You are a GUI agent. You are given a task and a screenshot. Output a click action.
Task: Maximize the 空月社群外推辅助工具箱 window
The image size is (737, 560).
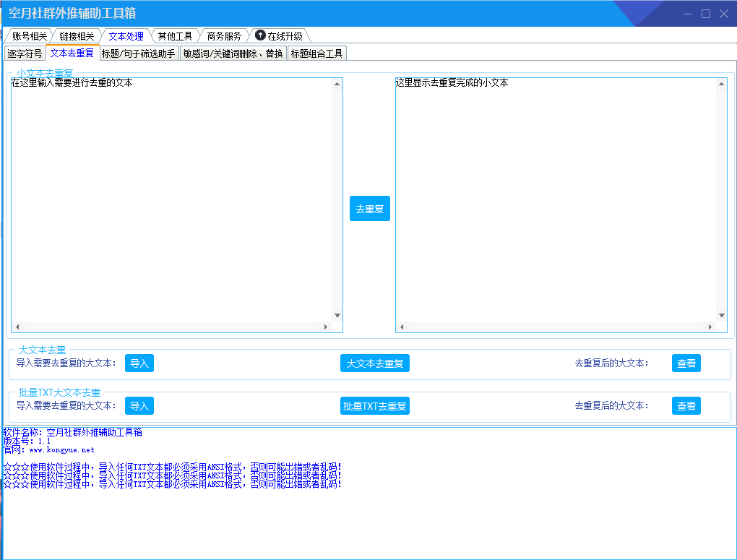tap(706, 14)
